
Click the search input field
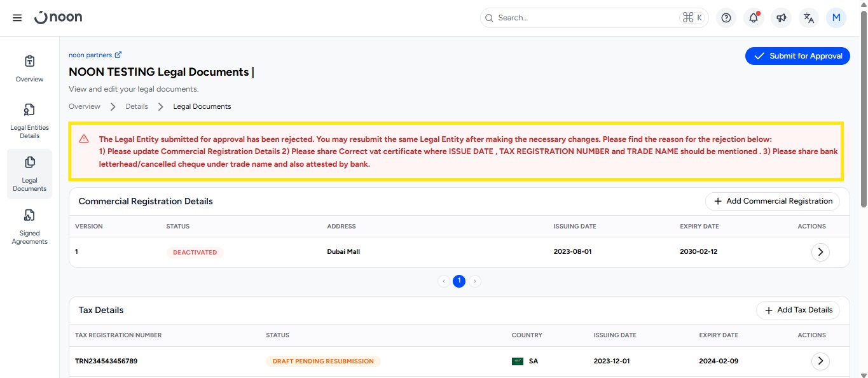click(585, 18)
